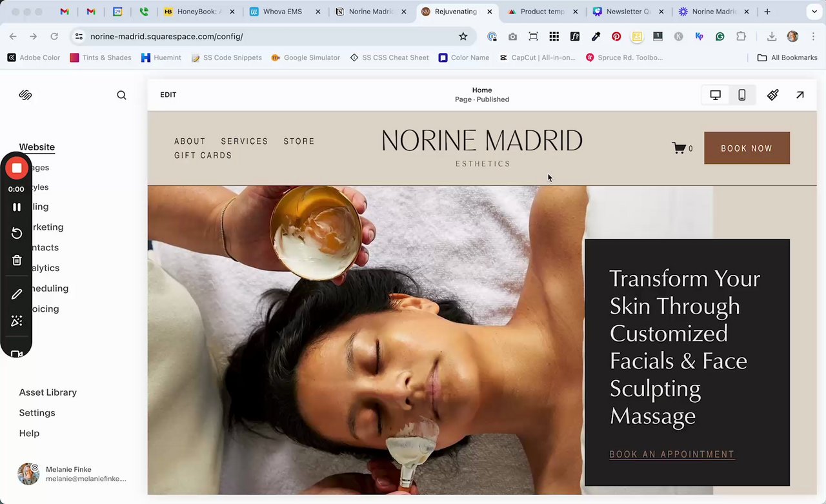Switch to desktop preview view
This screenshot has width=826, height=504.
pyautogui.click(x=715, y=95)
